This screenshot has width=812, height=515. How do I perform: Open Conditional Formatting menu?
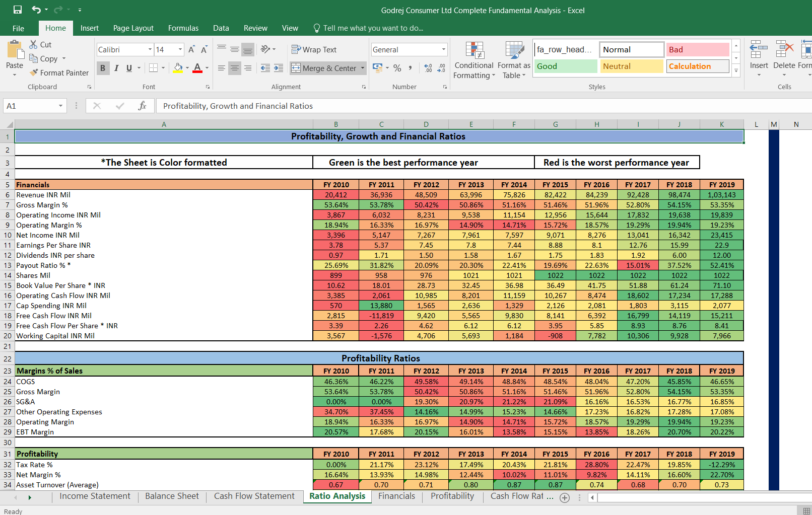tap(473, 60)
